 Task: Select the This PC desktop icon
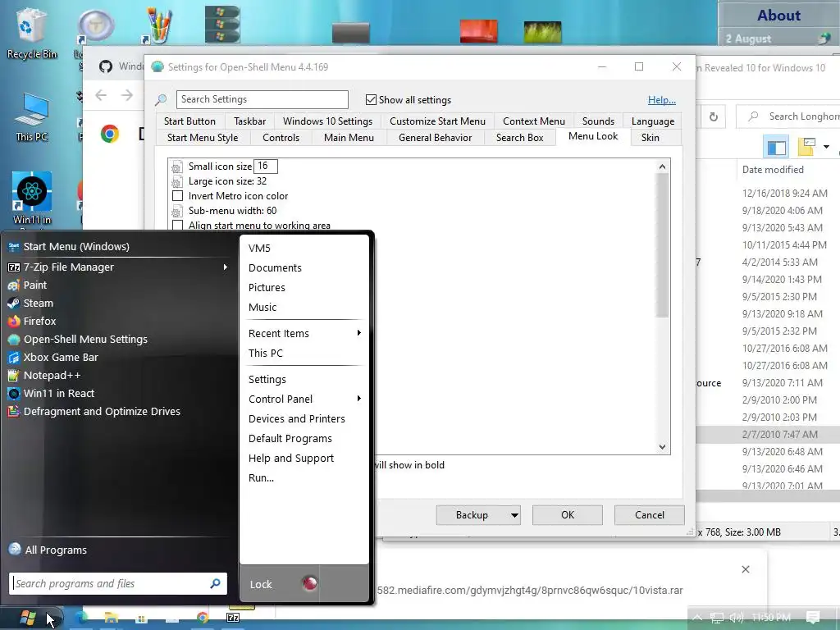32,116
